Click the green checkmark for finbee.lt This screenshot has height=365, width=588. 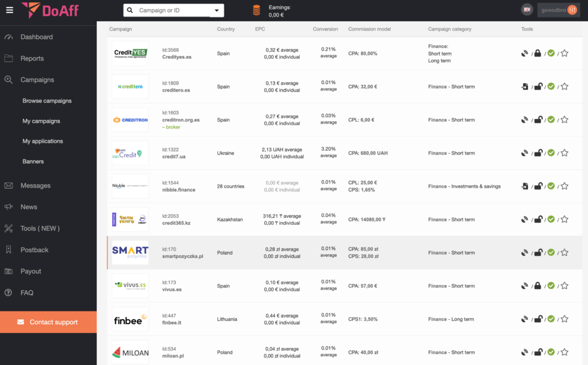551,319
